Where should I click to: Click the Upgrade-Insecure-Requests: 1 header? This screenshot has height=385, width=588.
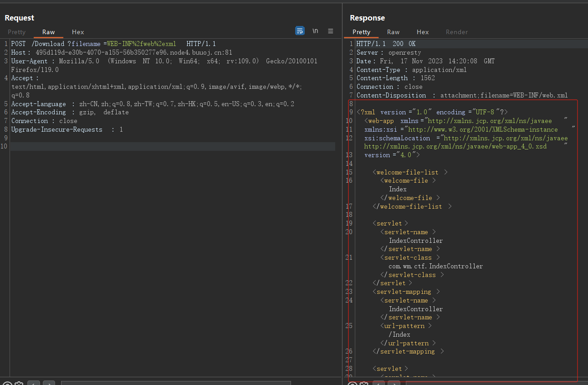coord(67,129)
